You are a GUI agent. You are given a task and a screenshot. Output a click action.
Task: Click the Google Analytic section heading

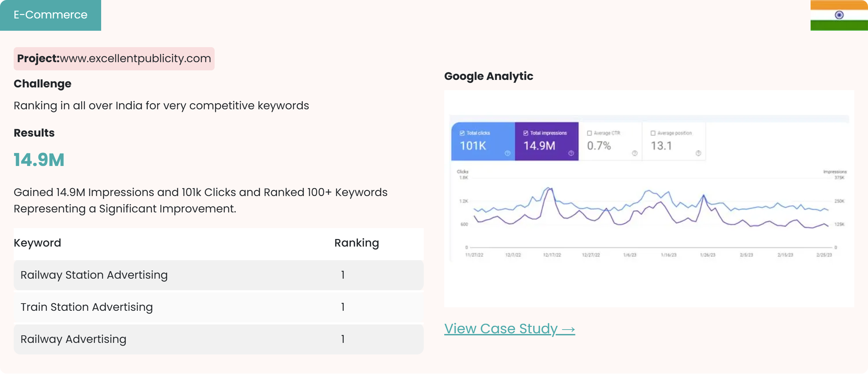pyautogui.click(x=488, y=76)
